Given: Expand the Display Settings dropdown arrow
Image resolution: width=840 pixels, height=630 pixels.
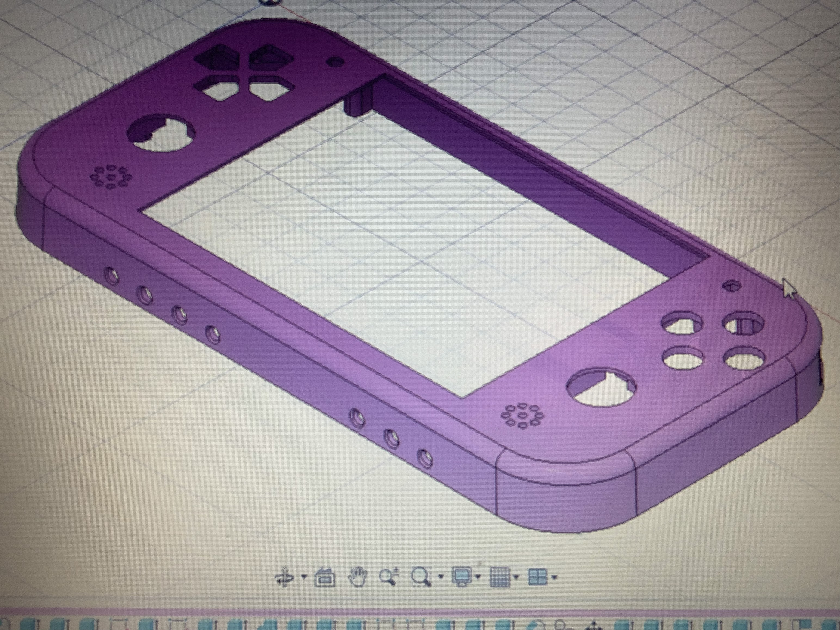Looking at the screenshot, I should point(478,577).
